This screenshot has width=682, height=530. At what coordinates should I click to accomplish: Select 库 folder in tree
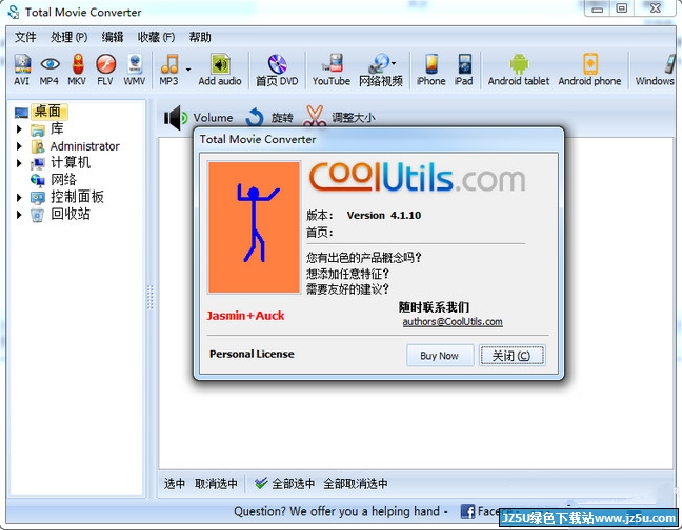pyautogui.click(x=48, y=129)
